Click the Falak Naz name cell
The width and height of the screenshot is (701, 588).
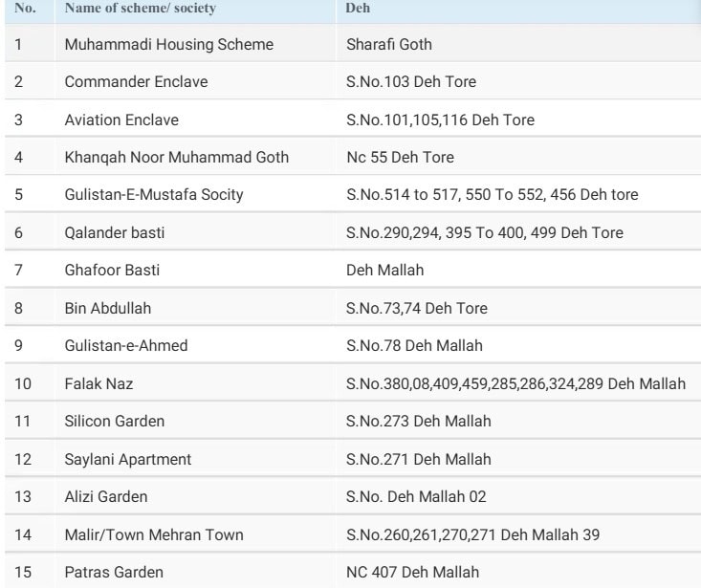click(99, 384)
